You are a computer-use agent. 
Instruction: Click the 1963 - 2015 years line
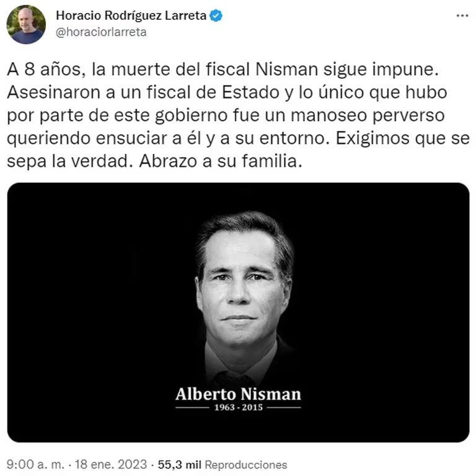[x=239, y=407]
